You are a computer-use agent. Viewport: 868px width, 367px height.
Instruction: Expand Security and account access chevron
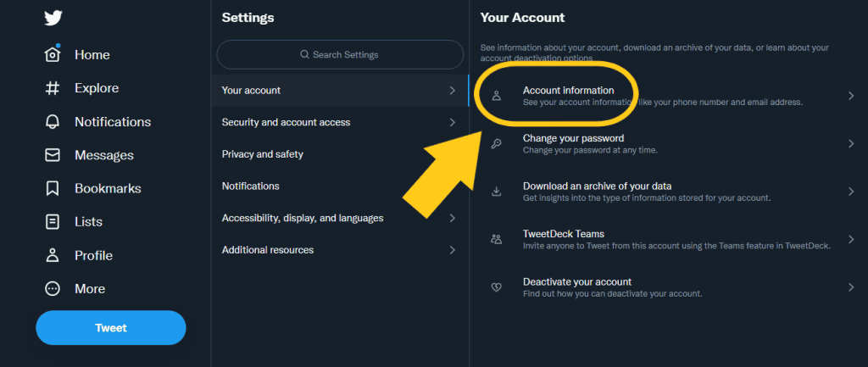coord(453,122)
